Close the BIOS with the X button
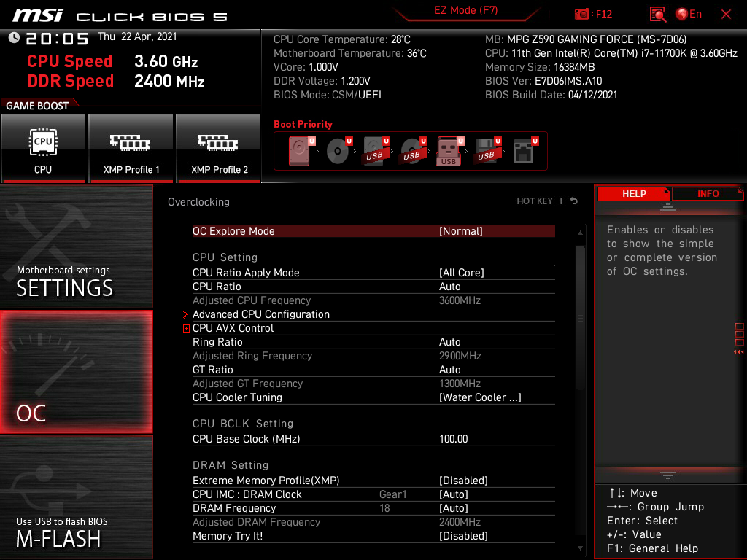This screenshot has width=747, height=560. click(726, 15)
